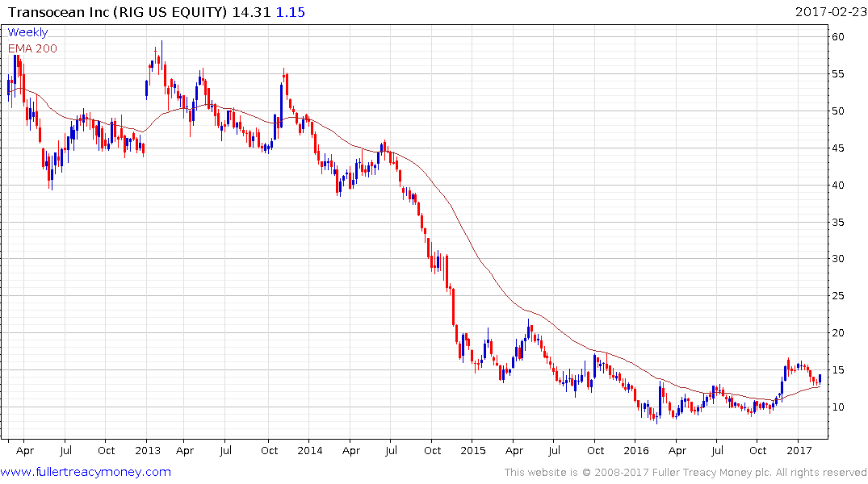The image size is (868, 484).
Task: Click the chart date 2017-02-23
Action: pyautogui.click(x=830, y=11)
